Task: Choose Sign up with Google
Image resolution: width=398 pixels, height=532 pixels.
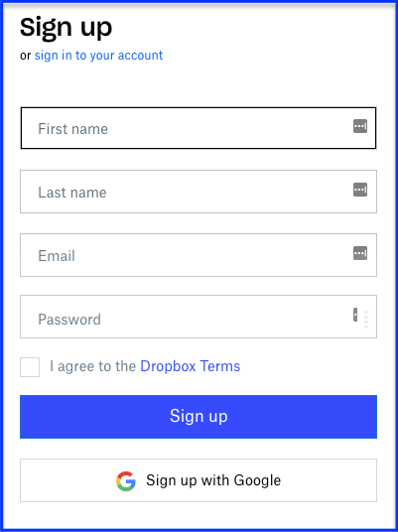Action: click(199, 480)
